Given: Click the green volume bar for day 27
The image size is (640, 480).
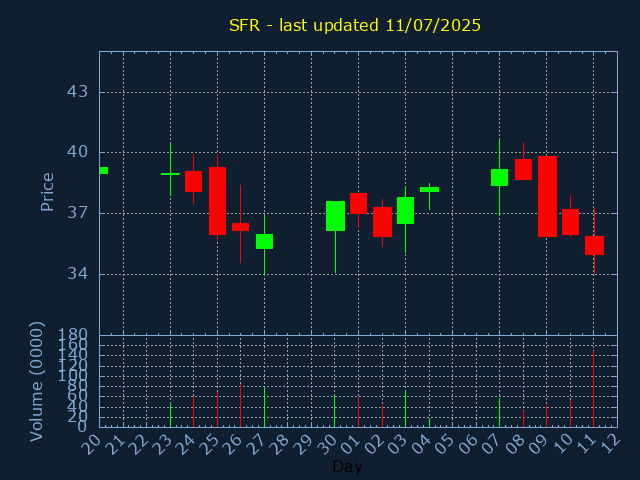Looking at the screenshot, I should pos(264,407).
